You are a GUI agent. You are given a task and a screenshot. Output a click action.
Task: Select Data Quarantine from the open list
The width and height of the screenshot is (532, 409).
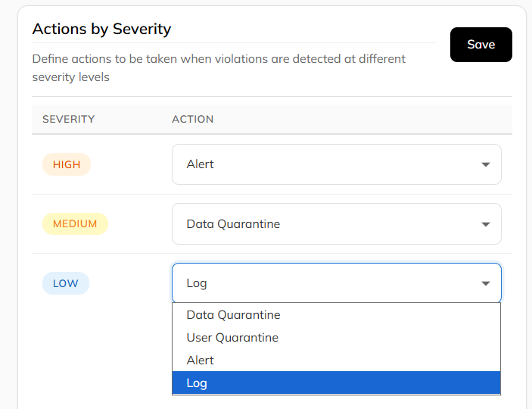[x=233, y=315]
